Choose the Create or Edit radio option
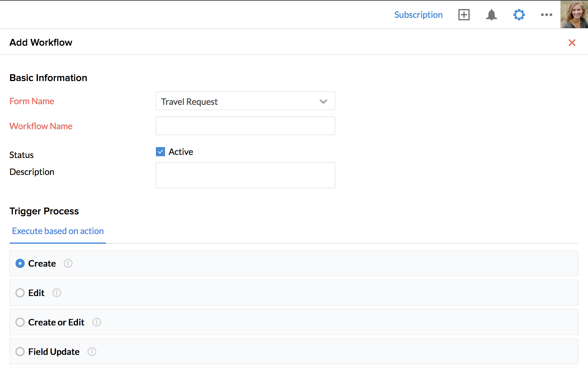 (20, 322)
